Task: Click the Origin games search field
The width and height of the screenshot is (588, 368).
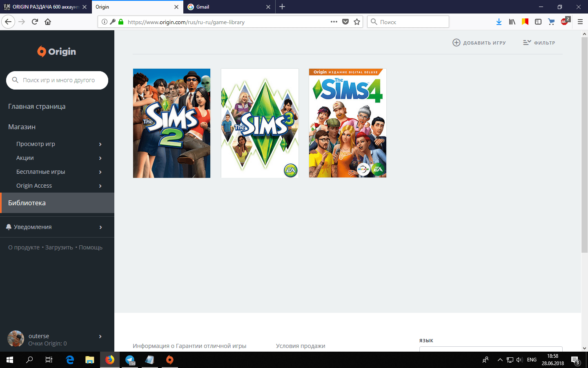Action: (59, 81)
